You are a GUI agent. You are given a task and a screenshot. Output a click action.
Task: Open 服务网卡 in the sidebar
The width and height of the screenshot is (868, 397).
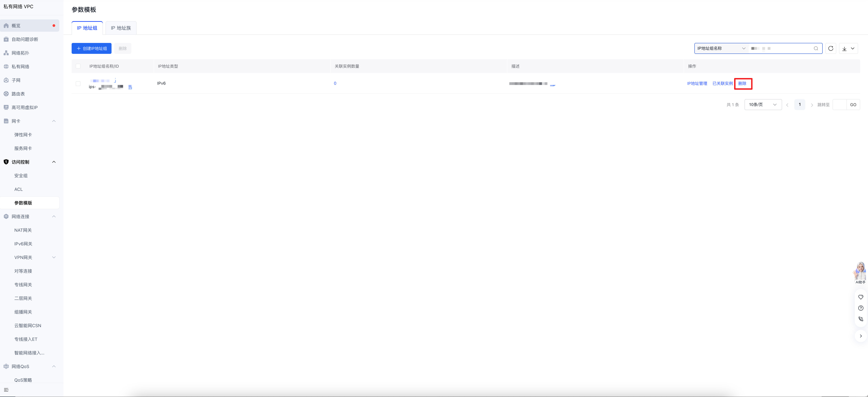tap(23, 149)
